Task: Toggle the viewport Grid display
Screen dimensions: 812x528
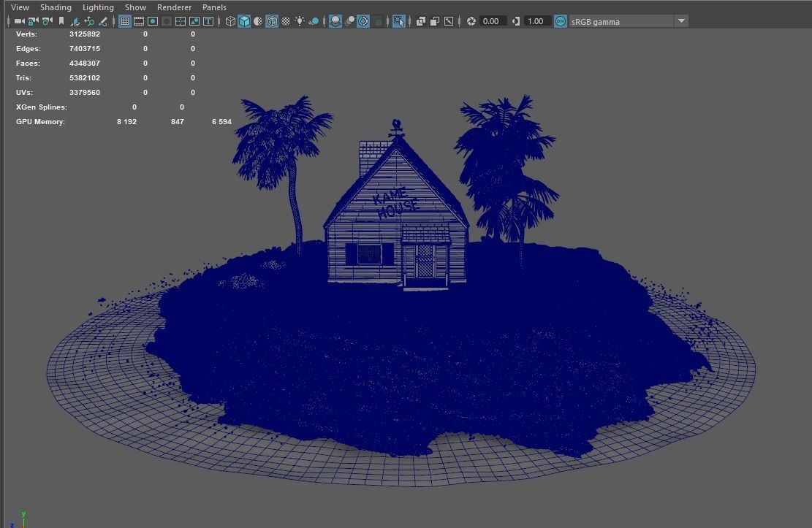Action: click(x=125, y=21)
